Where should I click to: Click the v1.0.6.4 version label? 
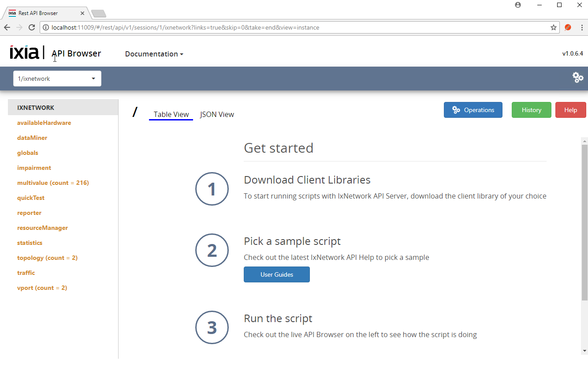click(573, 54)
